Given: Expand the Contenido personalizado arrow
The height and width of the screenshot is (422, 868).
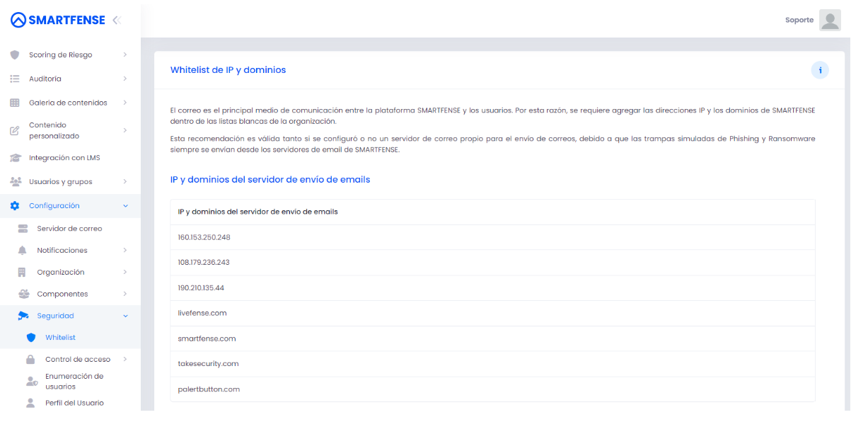Looking at the screenshot, I should coord(125,130).
